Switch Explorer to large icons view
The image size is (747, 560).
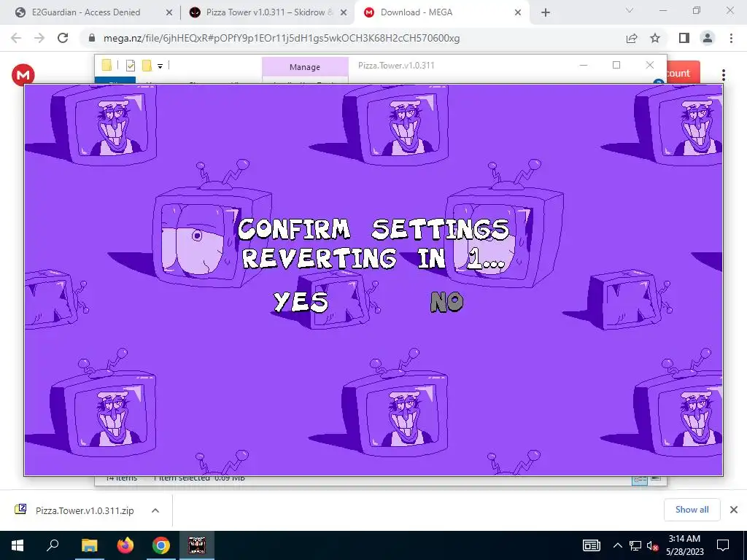tap(656, 480)
